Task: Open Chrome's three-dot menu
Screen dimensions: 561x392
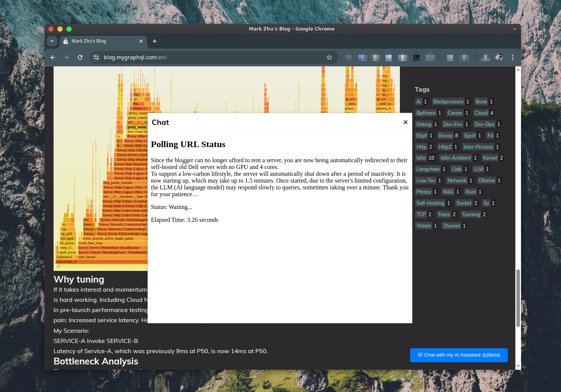Action: (x=512, y=57)
